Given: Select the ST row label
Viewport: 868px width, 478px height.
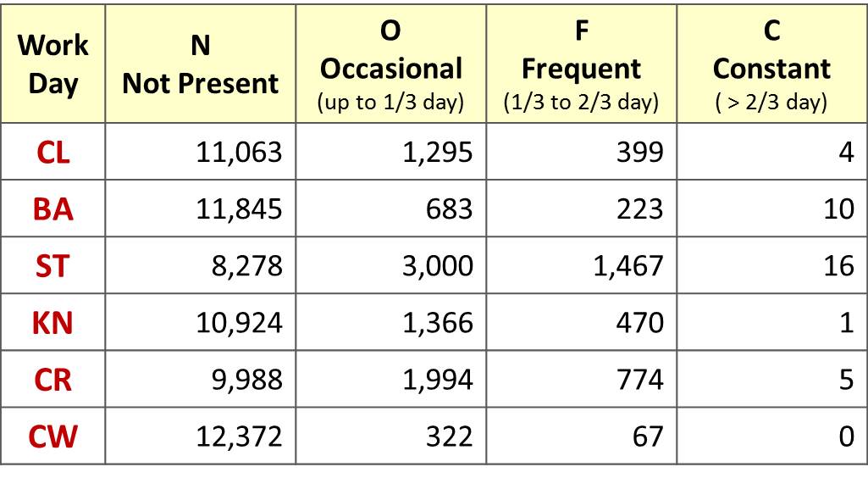Looking at the screenshot, I should [x=53, y=266].
